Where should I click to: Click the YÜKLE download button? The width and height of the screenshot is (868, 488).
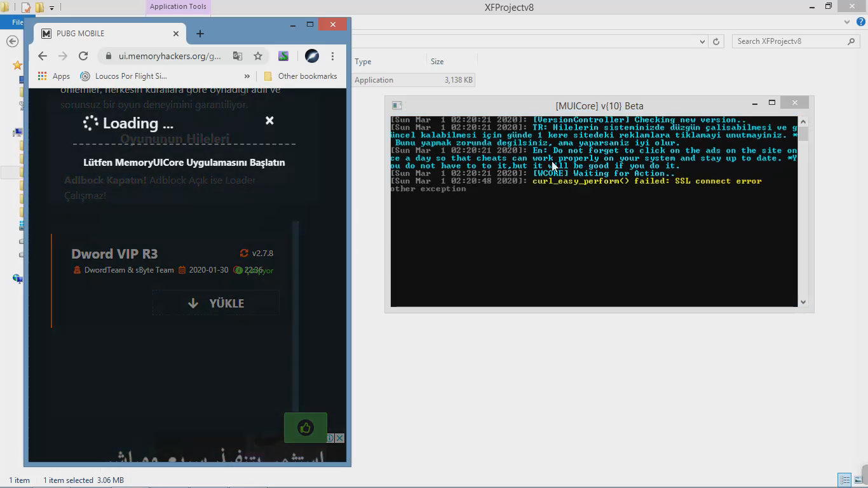[216, 303]
